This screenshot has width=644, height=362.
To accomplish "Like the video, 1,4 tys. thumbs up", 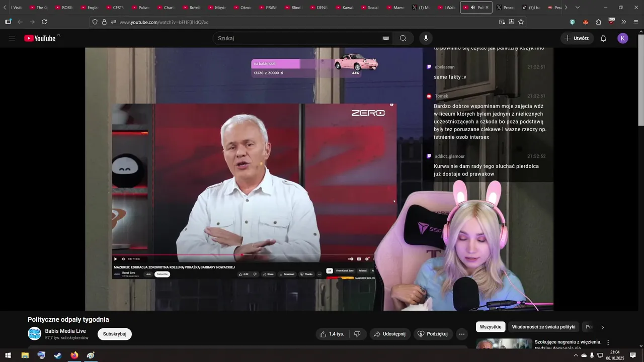I will point(333,334).
